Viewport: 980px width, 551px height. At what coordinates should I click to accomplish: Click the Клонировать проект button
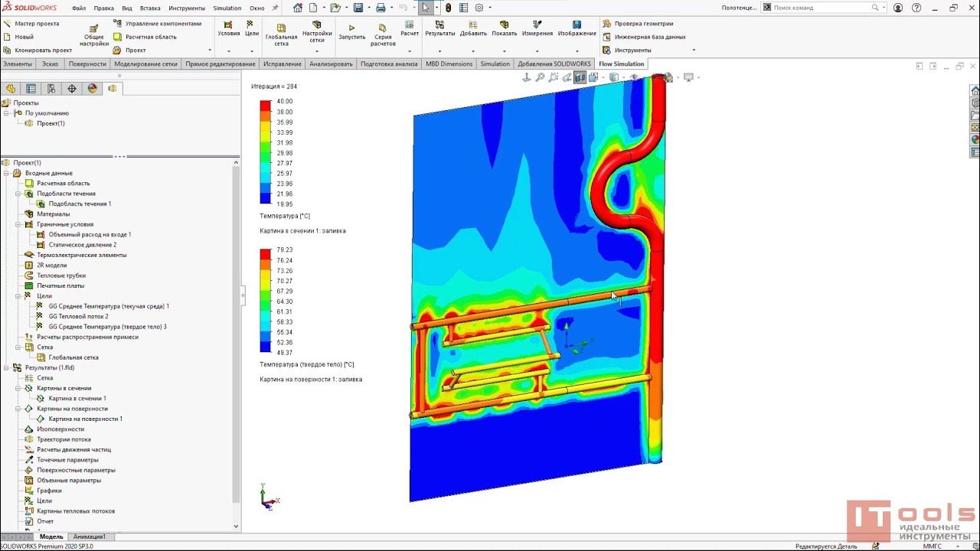(x=38, y=50)
